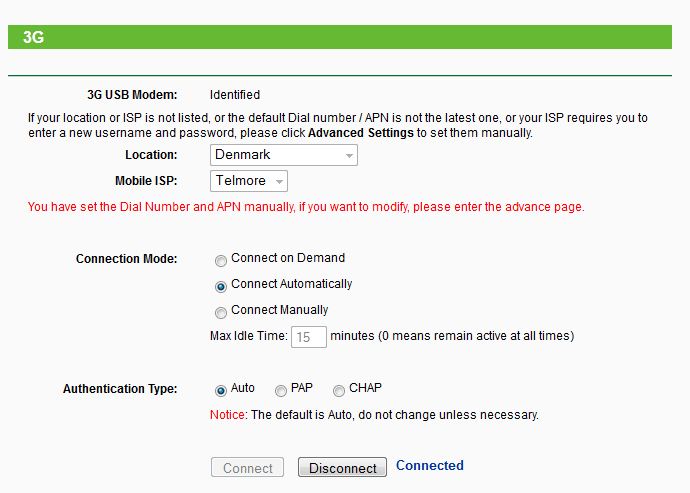Choose the Connect Automatically radio button
Screen dimensions: 690x493
221,285
